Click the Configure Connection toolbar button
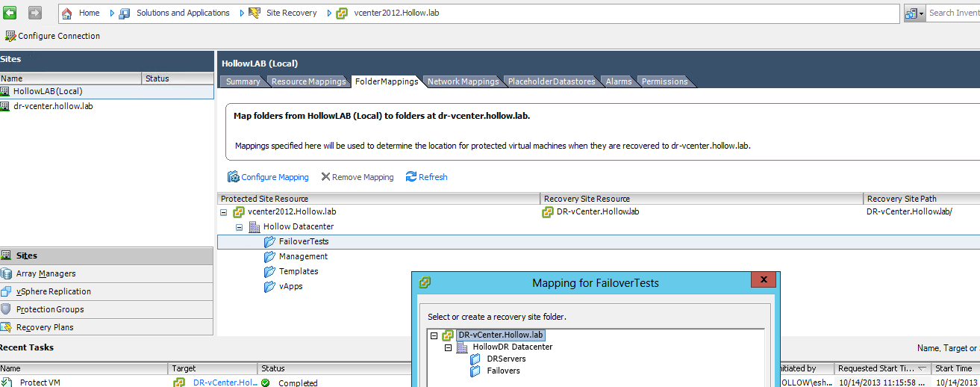This screenshot has width=980, height=387. tap(52, 36)
